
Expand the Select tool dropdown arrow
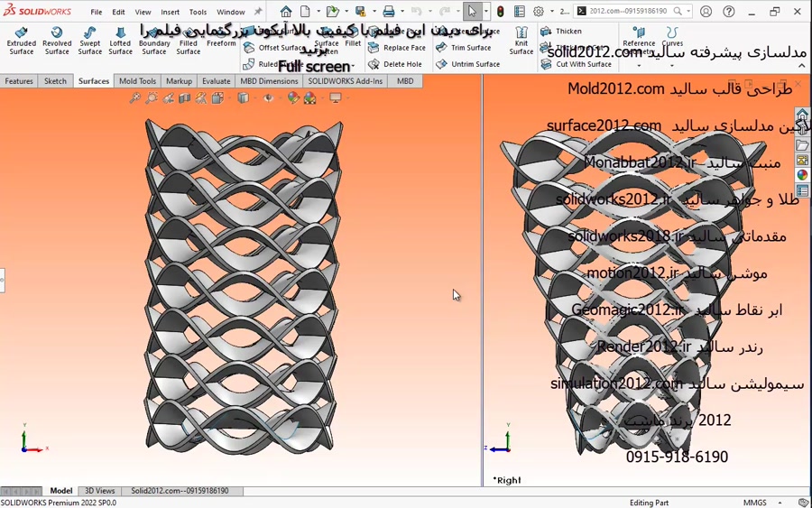(485, 12)
